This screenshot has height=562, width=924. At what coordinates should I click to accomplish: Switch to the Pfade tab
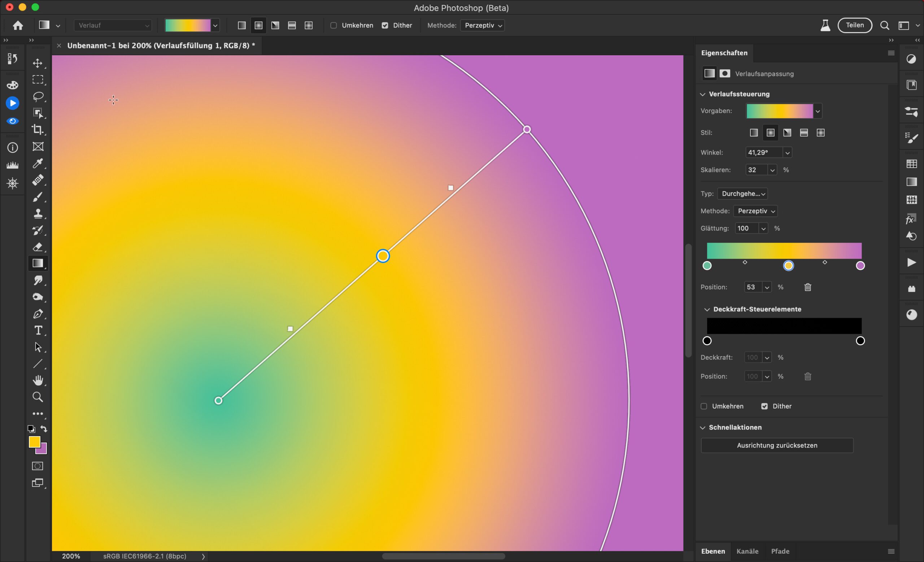click(x=780, y=552)
